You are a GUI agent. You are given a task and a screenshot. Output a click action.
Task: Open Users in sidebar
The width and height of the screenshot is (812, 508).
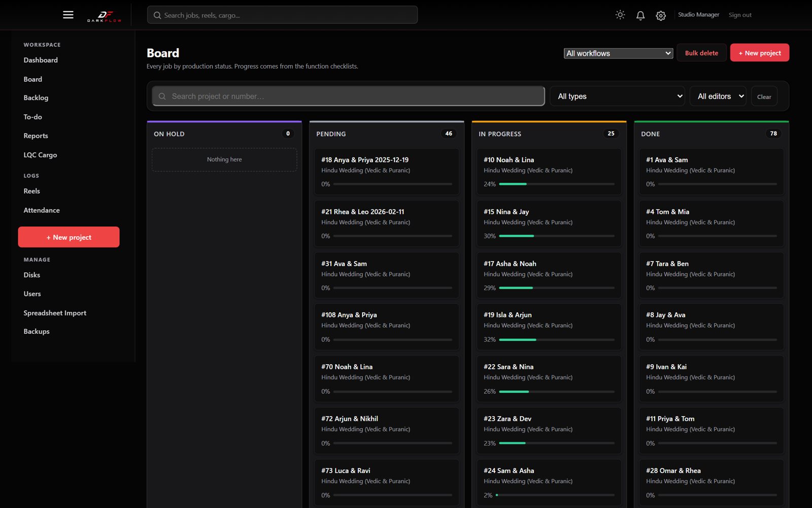[32, 294]
